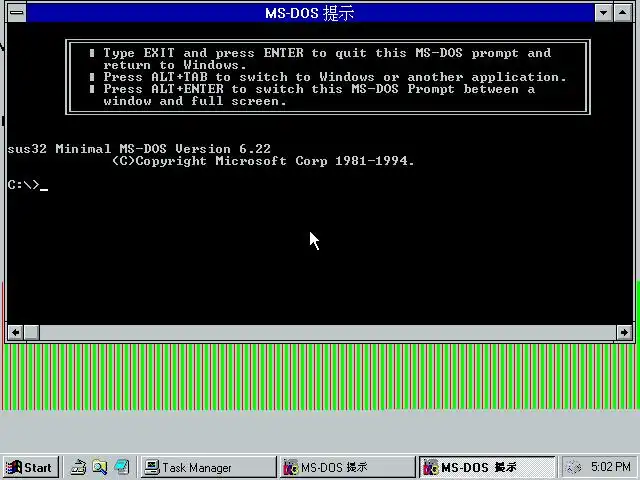Viewport: 640px width, 480px height.
Task: Open the Start menu
Action: tap(31, 467)
